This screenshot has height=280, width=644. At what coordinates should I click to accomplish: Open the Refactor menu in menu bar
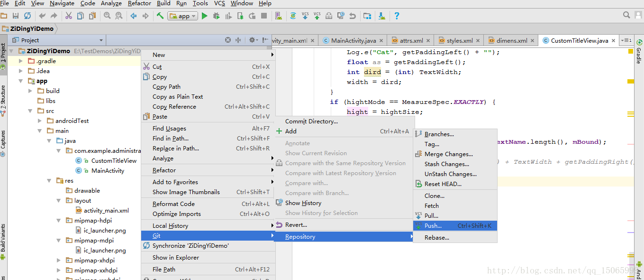point(140,3)
